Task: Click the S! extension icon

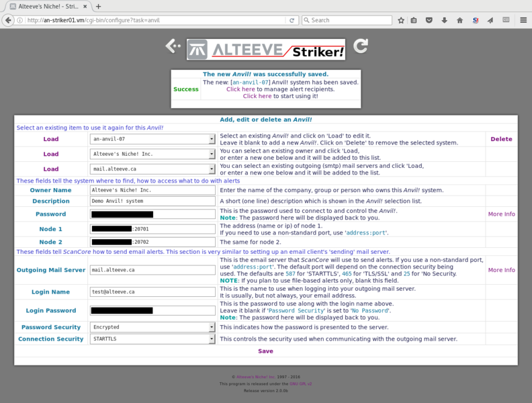Action: (476, 20)
